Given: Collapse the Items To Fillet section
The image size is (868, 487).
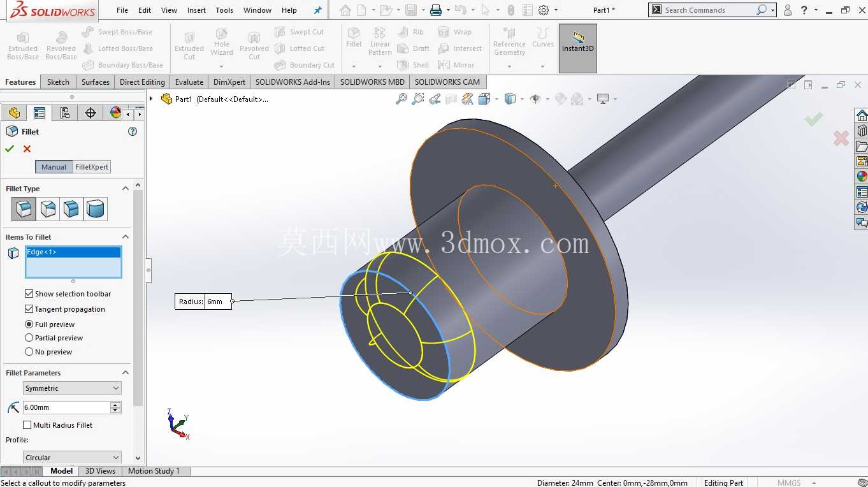Looking at the screenshot, I should coord(126,237).
